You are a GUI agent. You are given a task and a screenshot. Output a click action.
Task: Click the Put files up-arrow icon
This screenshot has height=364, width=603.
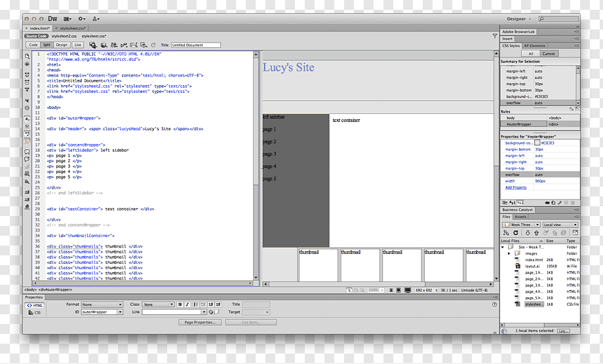pyautogui.click(x=536, y=232)
